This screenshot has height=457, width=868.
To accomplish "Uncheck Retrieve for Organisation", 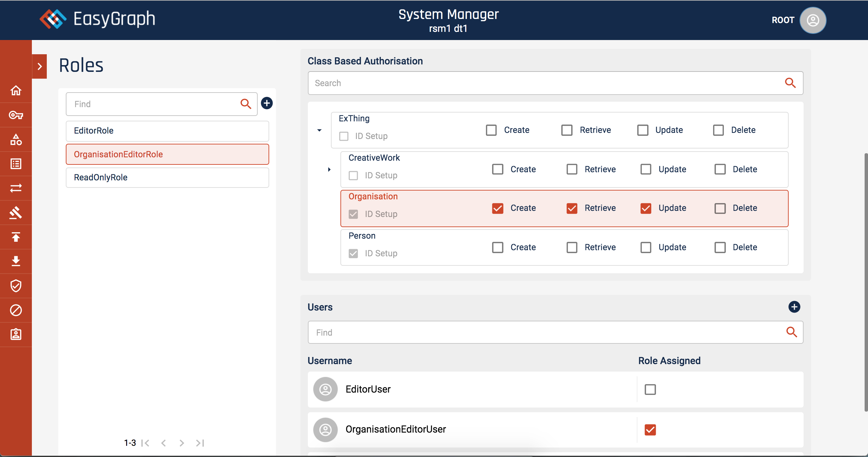I will coord(572,208).
